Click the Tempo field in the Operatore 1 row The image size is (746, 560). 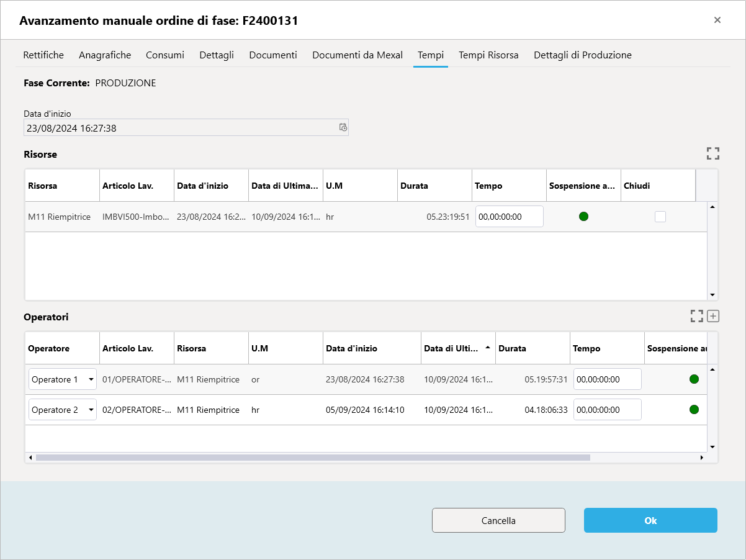point(608,379)
